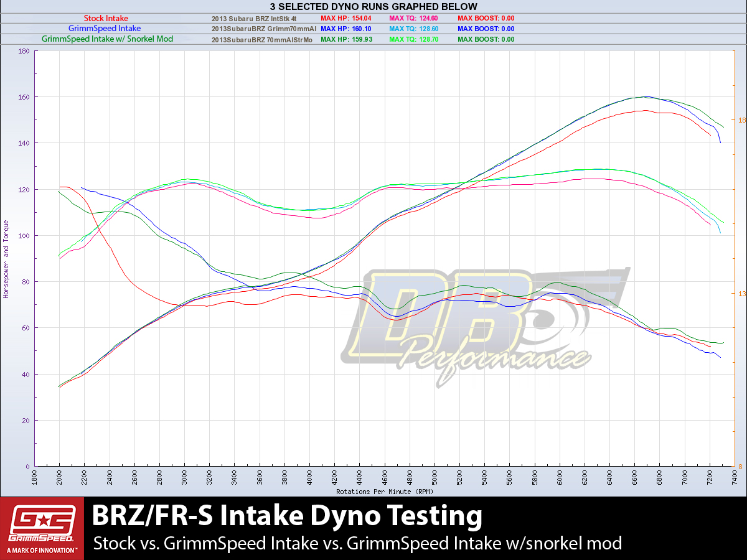Click the MAX TQ: 128.60 readout
Image resolution: width=747 pixels, height=560 pixels.
coord(413,29)
